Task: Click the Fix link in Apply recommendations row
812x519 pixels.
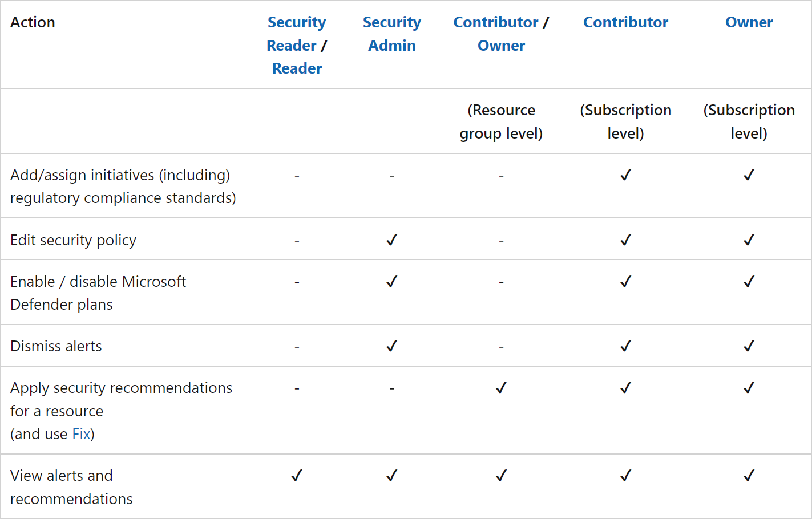Action: (81, 434)
